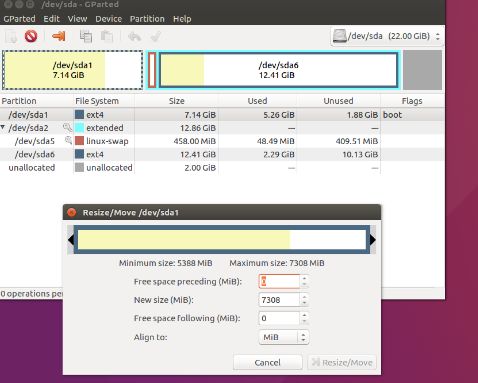Sort by the Used column header
Screen dimensions: 478x383
click(x=257, y=101)
